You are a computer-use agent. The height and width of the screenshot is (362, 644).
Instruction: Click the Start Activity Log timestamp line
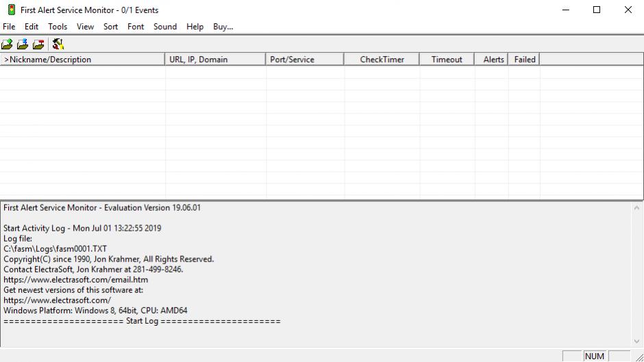click(82, 228)
